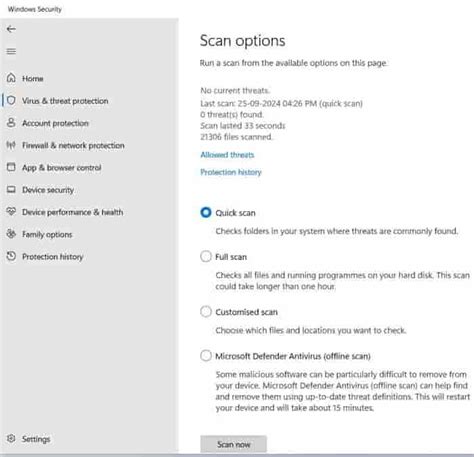
Task: Click the App & browser control window icon
Action: (x=11, y=167)
